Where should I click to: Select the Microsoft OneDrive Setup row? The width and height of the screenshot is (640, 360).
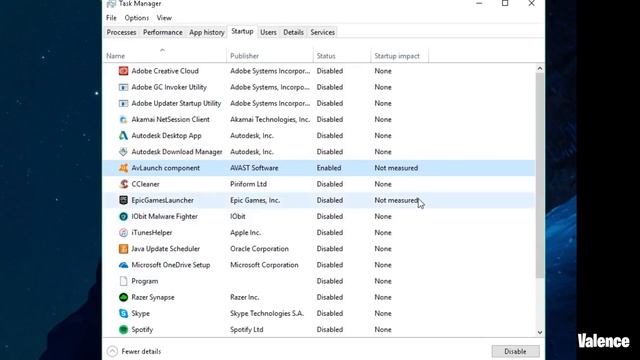click(x=319, y=265)
